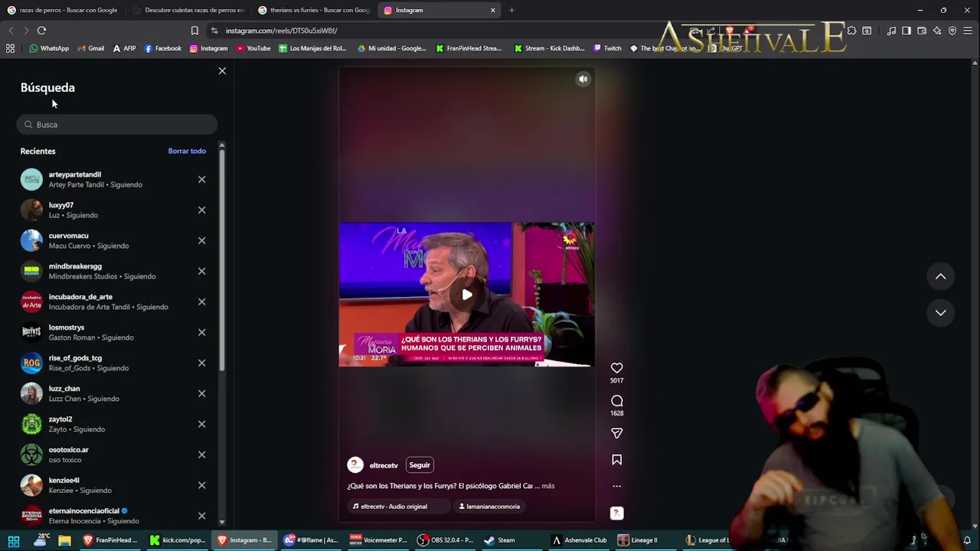Image resolution: width=980 pixels, height=551 pixels.
Task: Save the reel with bookmark icon
Action: point(617,460)
